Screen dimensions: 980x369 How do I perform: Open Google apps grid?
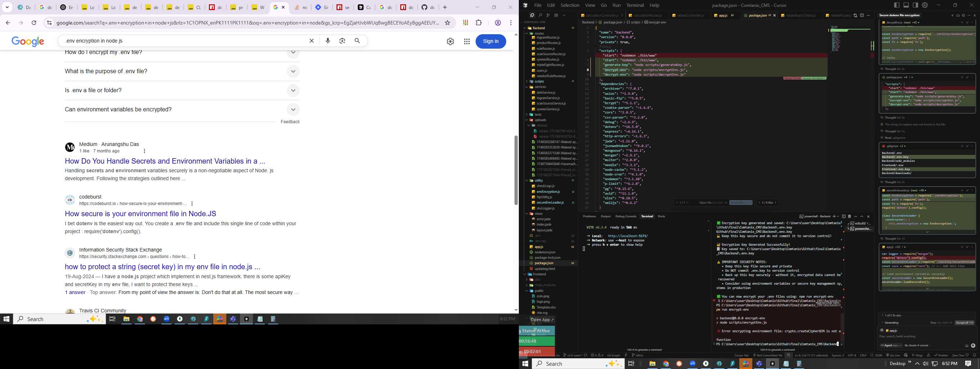point(467,41)
